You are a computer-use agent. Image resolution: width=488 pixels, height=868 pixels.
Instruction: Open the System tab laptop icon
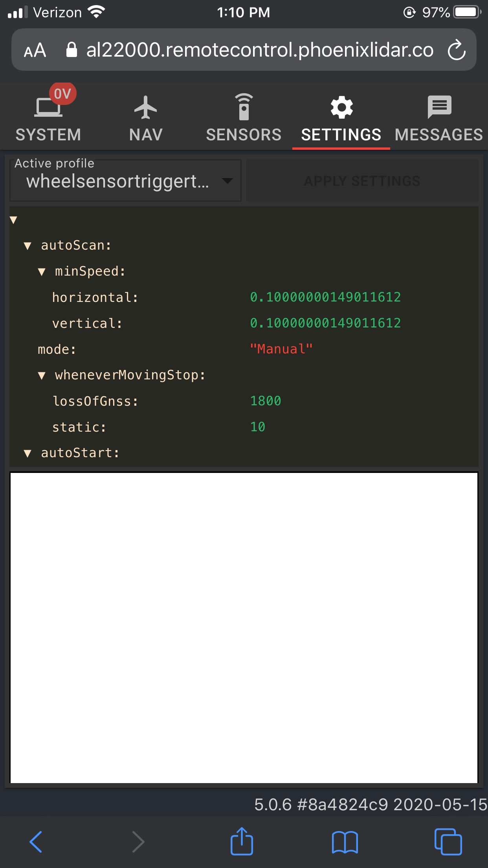48,107
